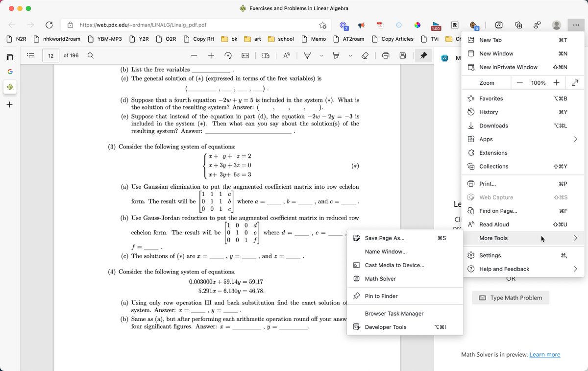This screenshot has width=588, height=371.
Task: Reload the page
Action: coord(49,25)
